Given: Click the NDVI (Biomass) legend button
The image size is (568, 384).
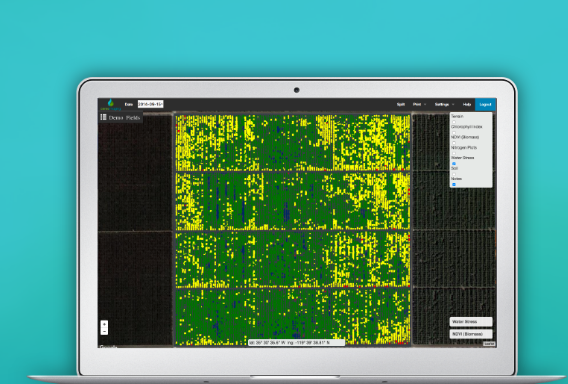Looking at the screenshot, I should pyautogui.click(x=471, y=334).
